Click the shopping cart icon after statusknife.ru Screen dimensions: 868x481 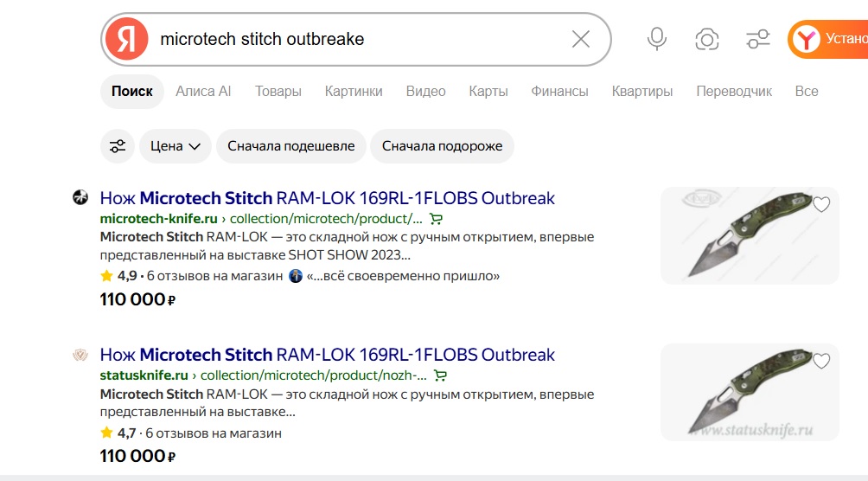[440, 375]
